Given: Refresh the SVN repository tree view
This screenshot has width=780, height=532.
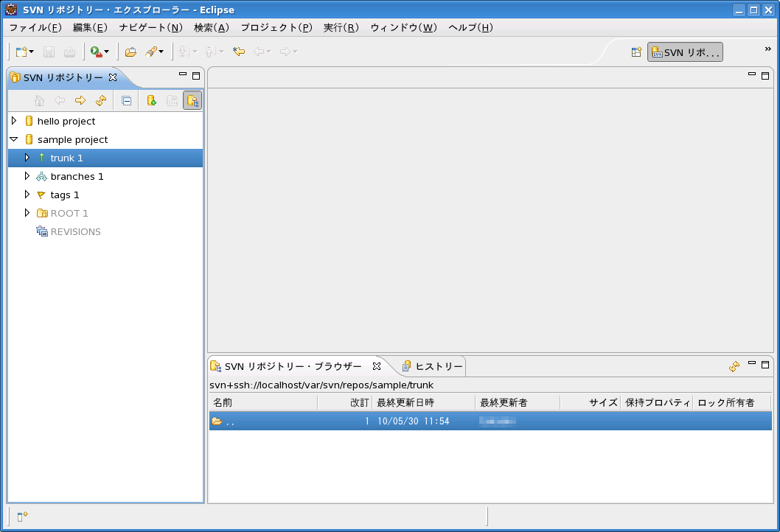Looking at the screenshot, I should 101,101.
